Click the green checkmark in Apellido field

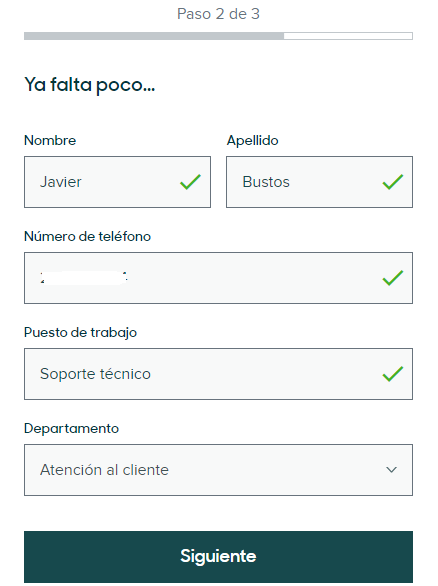(x=393, y=182)
